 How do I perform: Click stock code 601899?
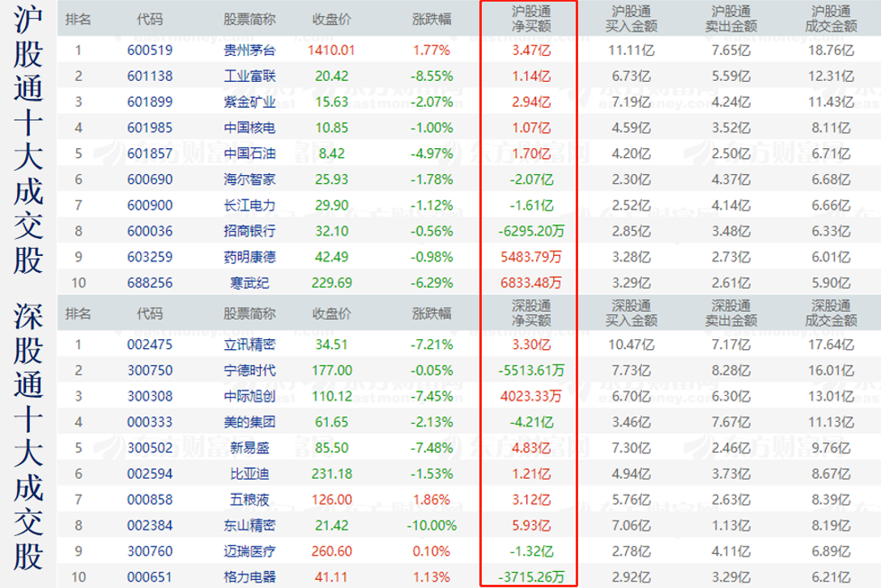tap(150, 102)
